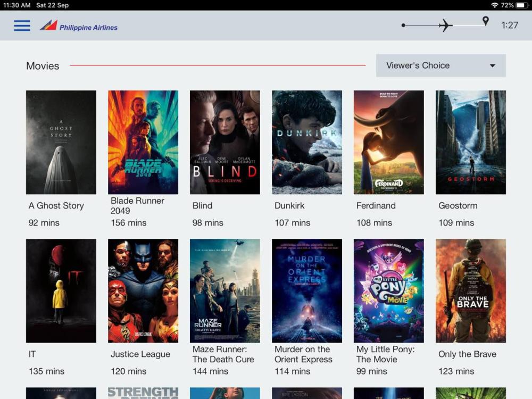The height and width of the screenshot is (399, 532).
Task: Open My Little Pony: The Movie poster
Action: tap(389, 290)
